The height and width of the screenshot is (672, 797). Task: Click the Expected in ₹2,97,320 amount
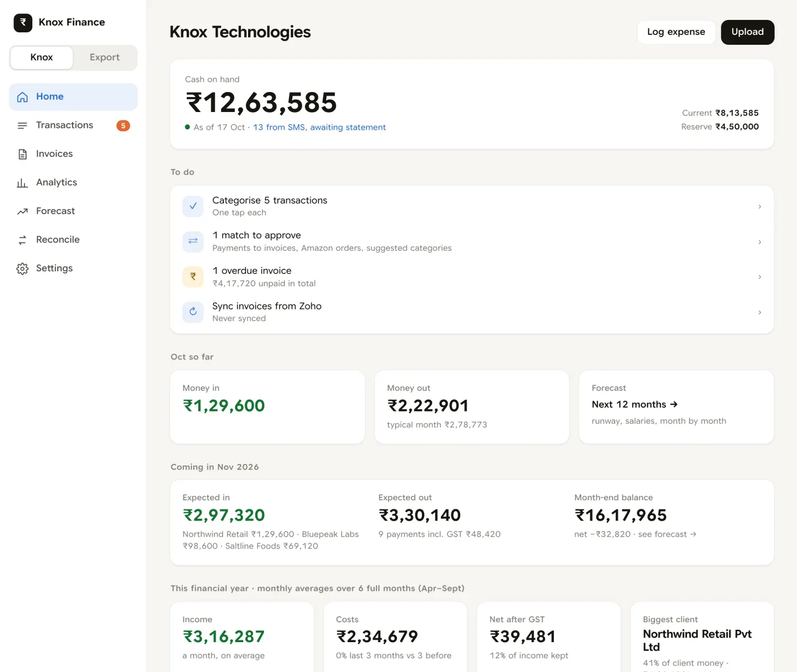tap(224, 515)
